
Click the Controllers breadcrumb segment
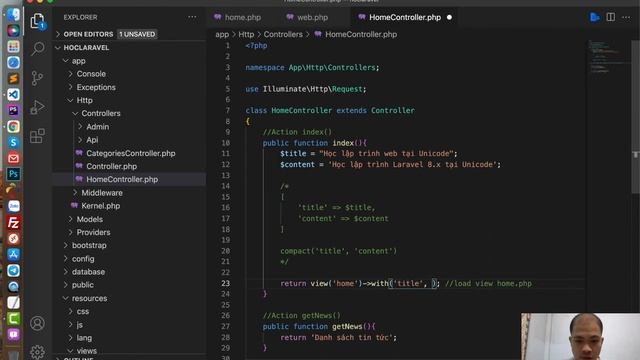[283, 35]
